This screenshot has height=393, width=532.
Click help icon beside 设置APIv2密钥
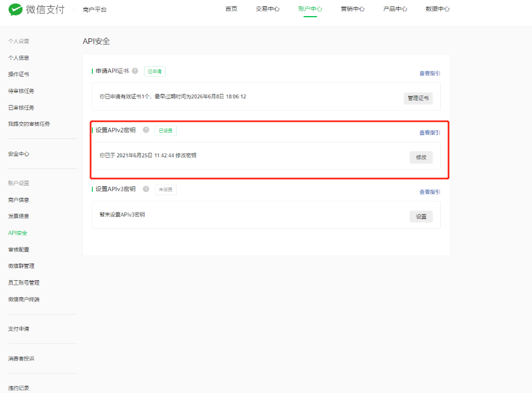pyautogui.click(x=146, y=130)
